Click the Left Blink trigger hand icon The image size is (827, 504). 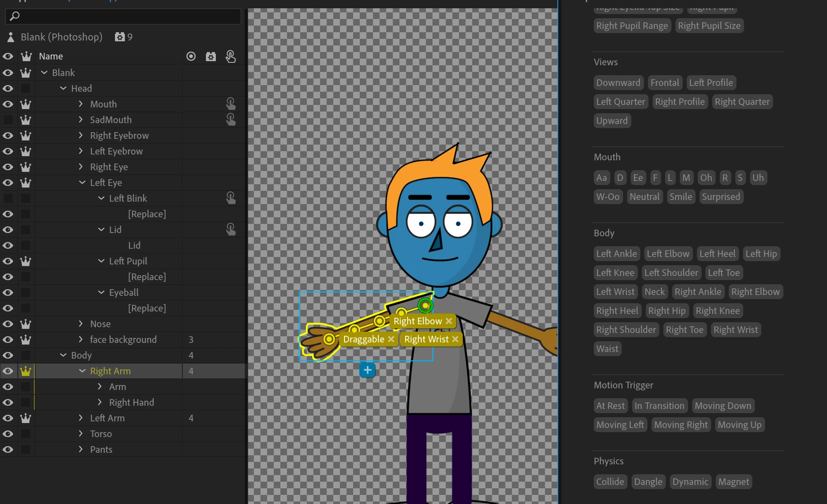pos(231,198)
